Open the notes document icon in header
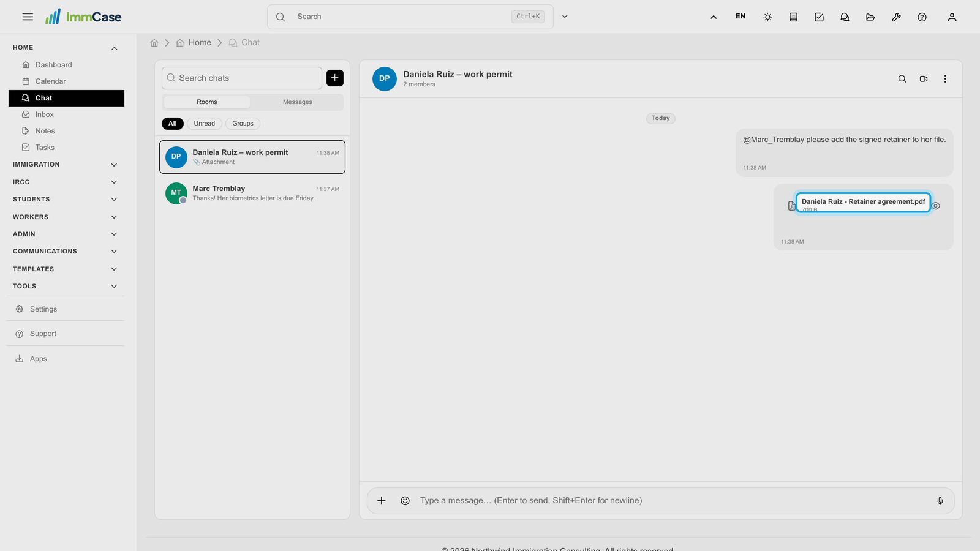This screenshot has width=980, height=551. click(x=793, y=17)
